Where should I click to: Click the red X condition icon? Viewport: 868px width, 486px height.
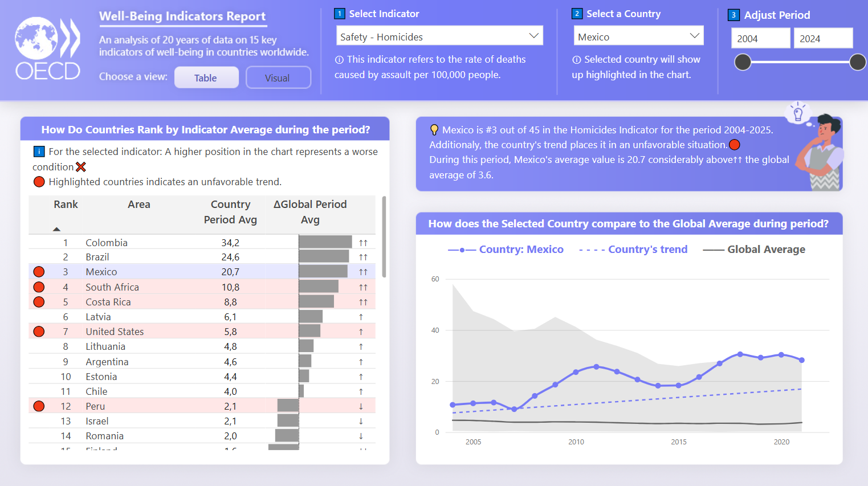(x=81, y=167)
